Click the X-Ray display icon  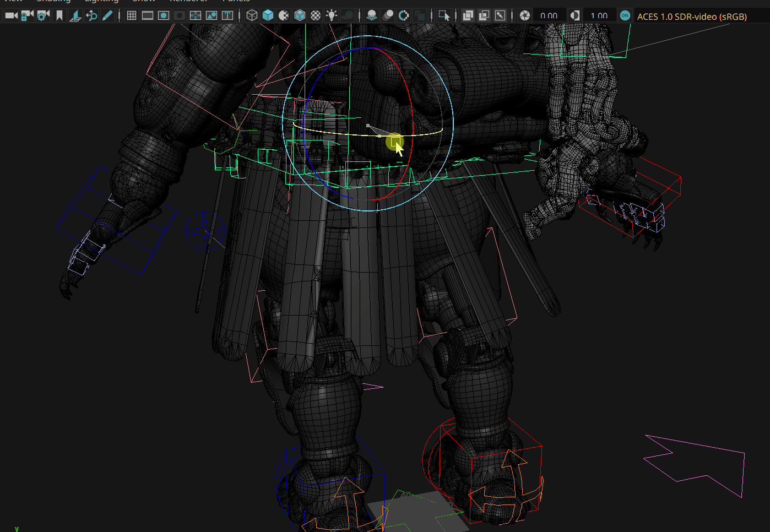click(468, 15)
